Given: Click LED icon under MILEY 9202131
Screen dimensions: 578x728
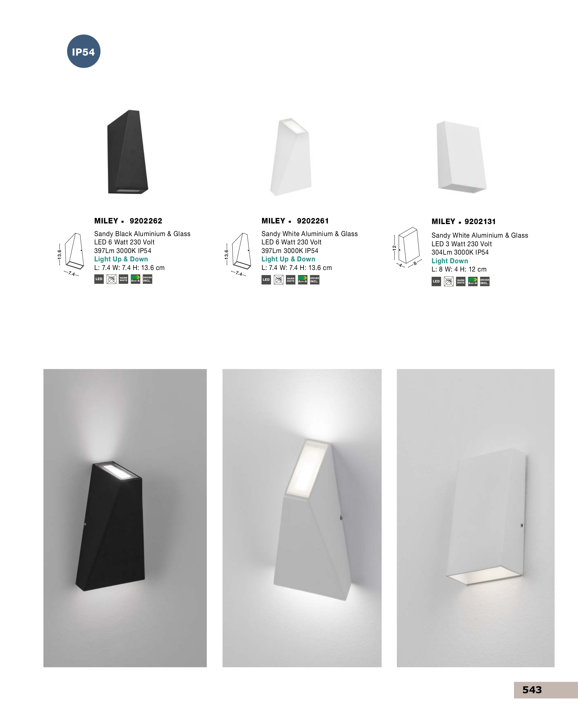Looking at the screenshot, I should point(436,282).
